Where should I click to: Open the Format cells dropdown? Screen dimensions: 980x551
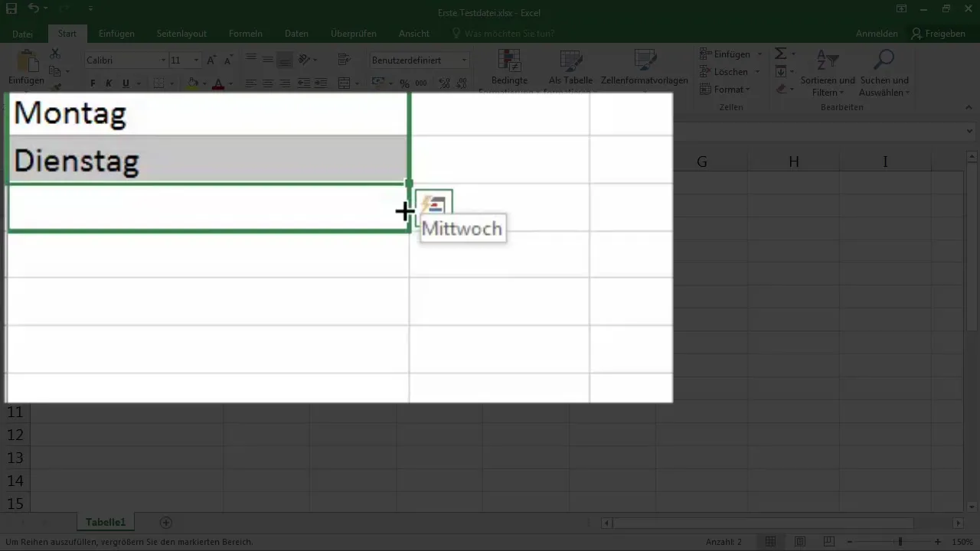[x=727, y=90]
